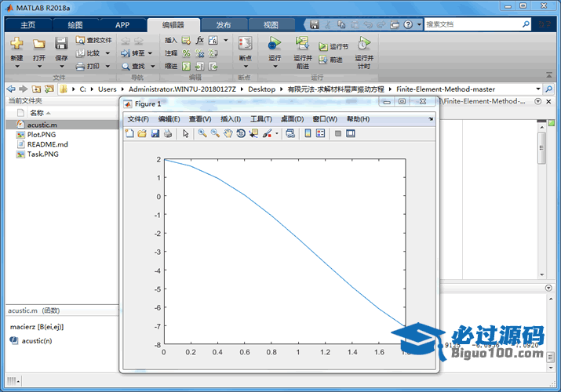The image size is (561, 392).
Task: Toggle the Zoom In tool in Figure
Action: (202, 133)
